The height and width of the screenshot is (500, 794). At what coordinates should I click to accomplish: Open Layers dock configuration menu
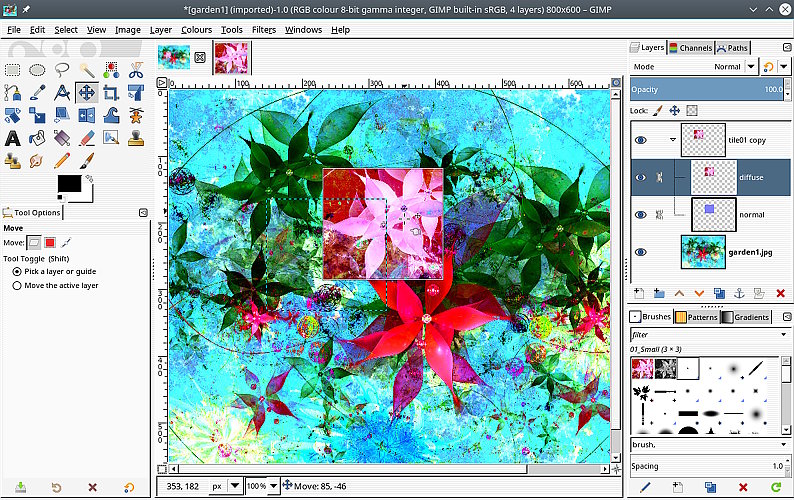[786, 47]
